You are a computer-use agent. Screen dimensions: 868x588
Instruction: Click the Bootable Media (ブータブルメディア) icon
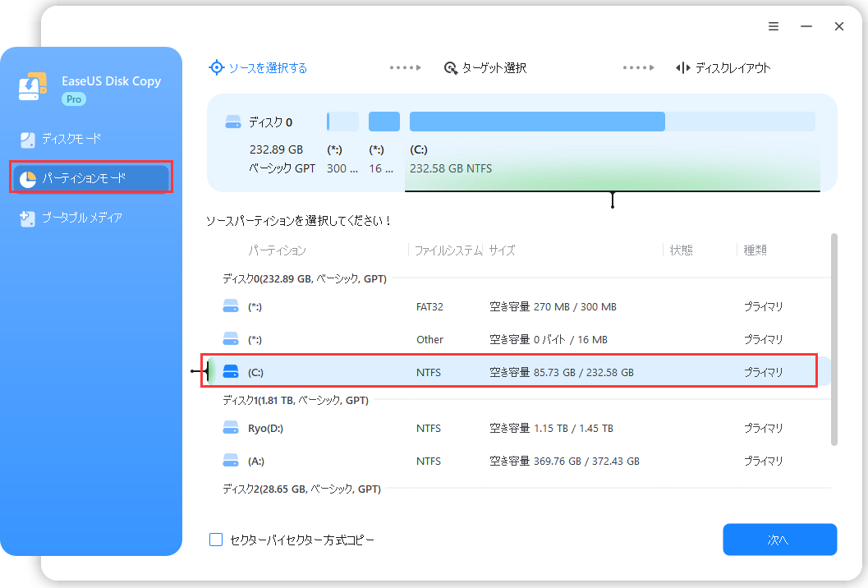point(28,218)
